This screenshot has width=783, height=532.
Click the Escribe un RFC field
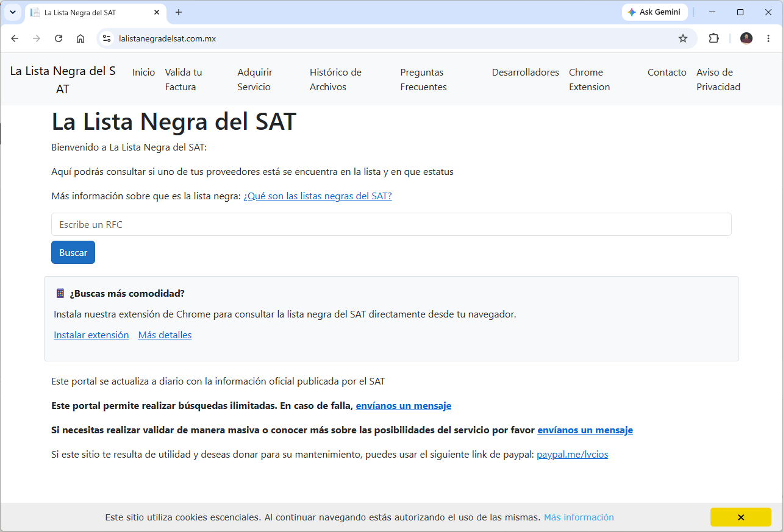tap(391, 224)
